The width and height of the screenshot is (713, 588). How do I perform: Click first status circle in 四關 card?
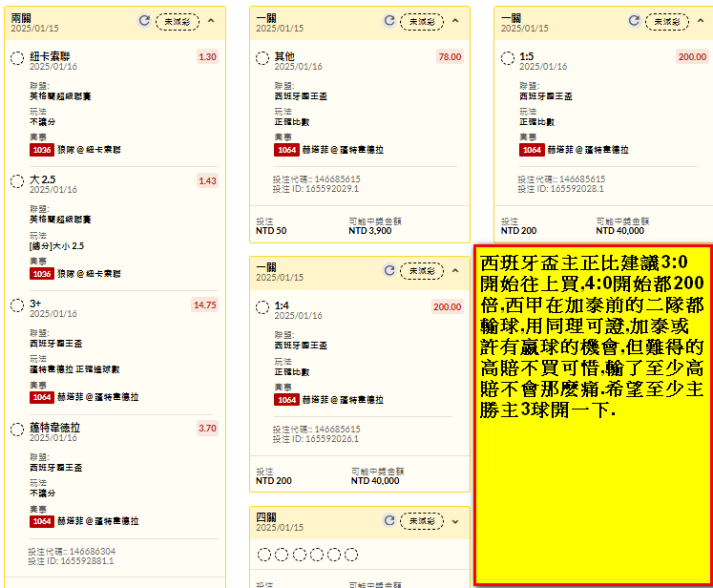264,555
